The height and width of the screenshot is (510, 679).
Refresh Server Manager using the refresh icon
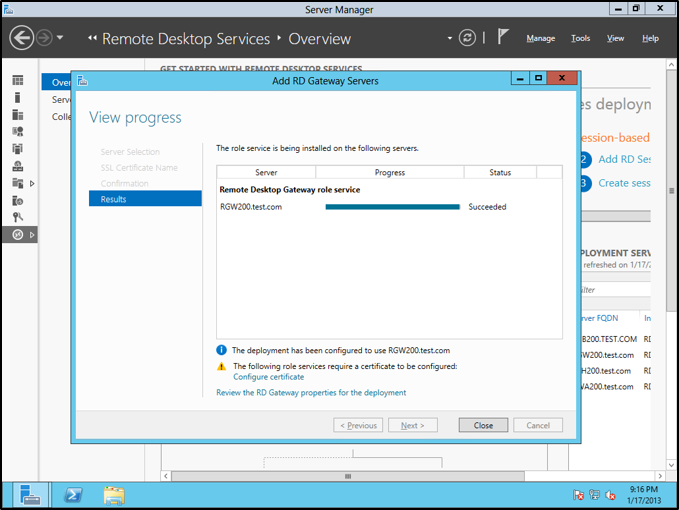(x=467, y=38)
